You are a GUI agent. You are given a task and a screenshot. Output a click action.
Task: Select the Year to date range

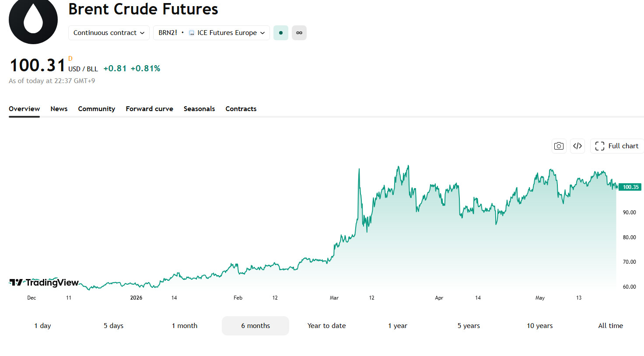point(327,326)
